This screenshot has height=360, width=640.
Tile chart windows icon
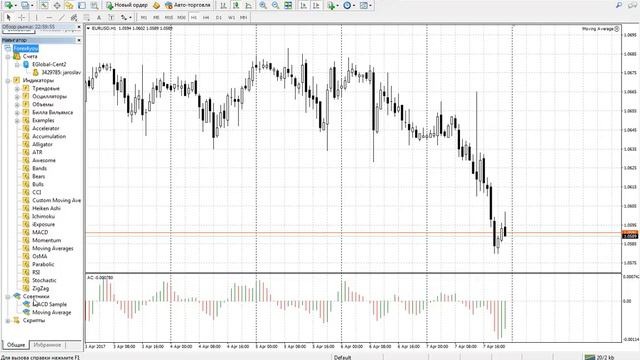click(x=288, y=5)
